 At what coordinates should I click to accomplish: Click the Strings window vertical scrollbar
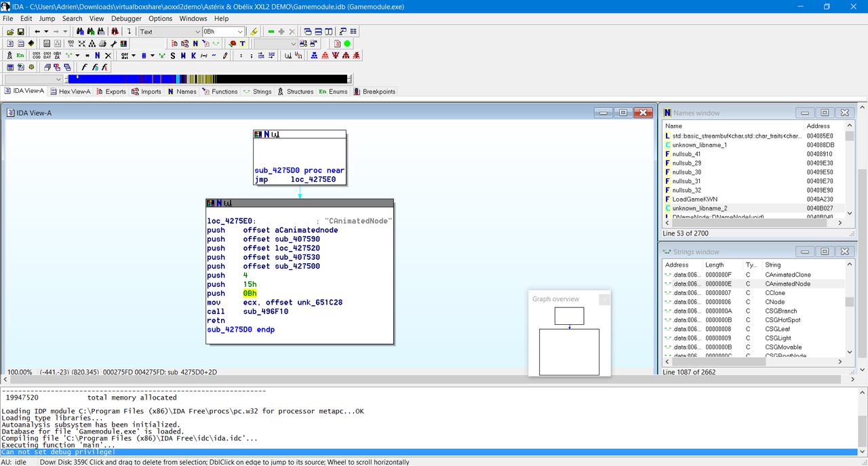coord(850,308)
